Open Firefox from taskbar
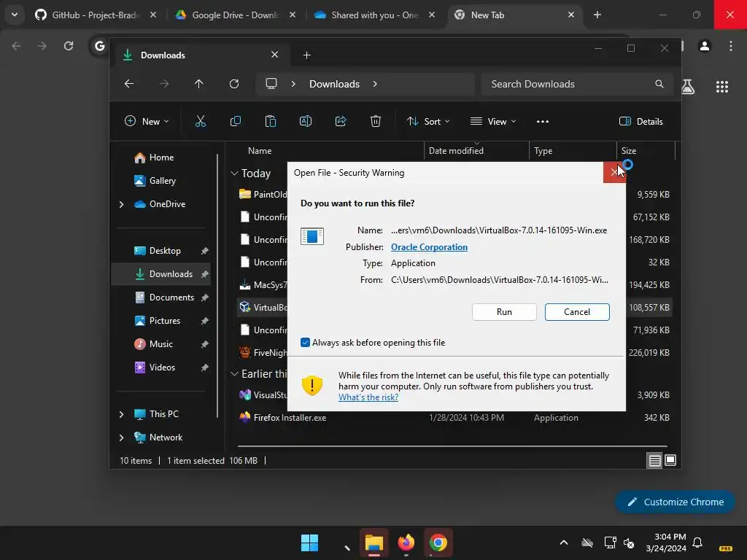 (406, 542)
